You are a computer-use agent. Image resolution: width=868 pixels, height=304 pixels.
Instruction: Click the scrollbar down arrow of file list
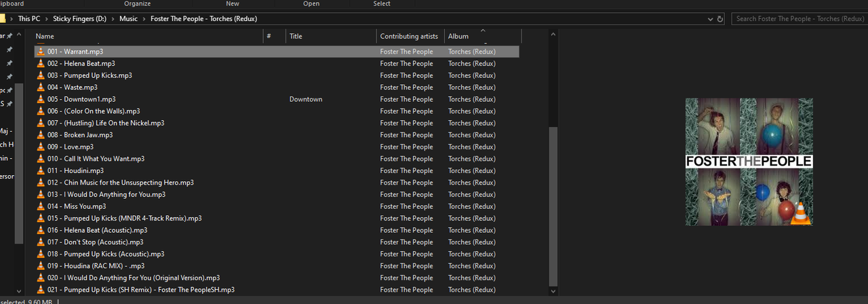pos(553,291)
